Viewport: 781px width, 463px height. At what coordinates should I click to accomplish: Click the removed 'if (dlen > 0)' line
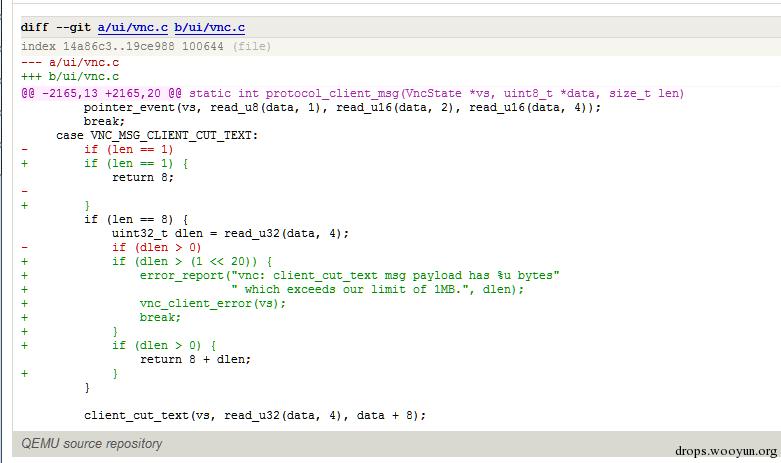156,247
